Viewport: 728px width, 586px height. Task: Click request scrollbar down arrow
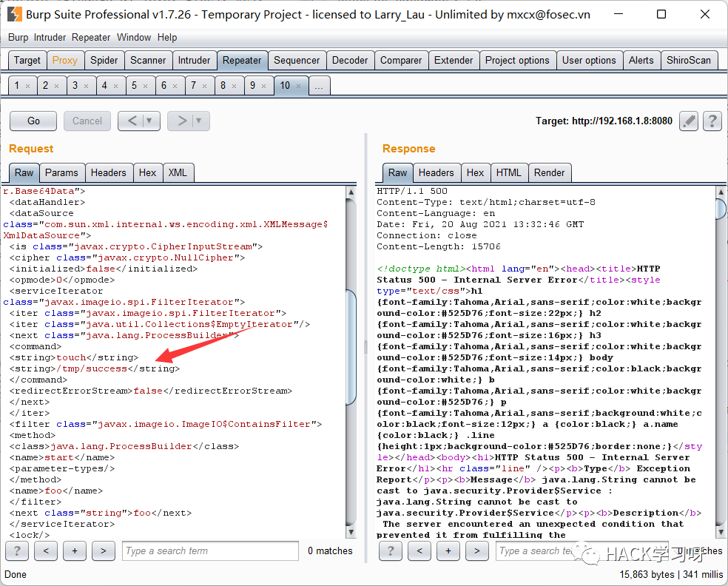(351, 532)
